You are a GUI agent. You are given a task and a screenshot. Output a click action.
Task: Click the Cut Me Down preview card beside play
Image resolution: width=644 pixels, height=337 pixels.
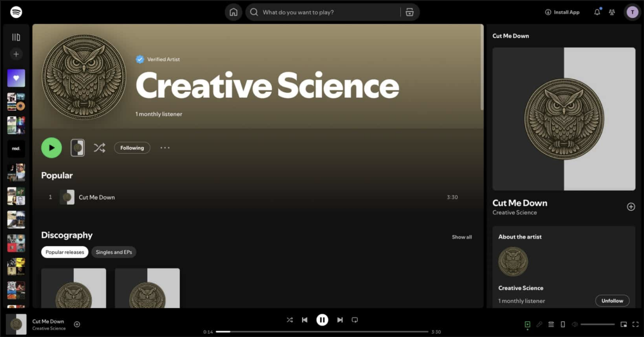[x=77, y=148]
